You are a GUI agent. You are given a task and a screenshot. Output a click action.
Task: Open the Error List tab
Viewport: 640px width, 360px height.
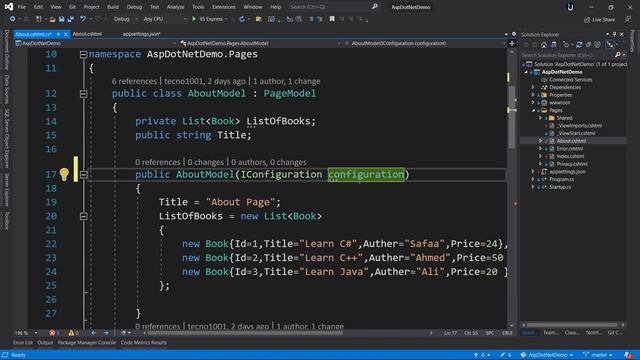pos(22,343)
